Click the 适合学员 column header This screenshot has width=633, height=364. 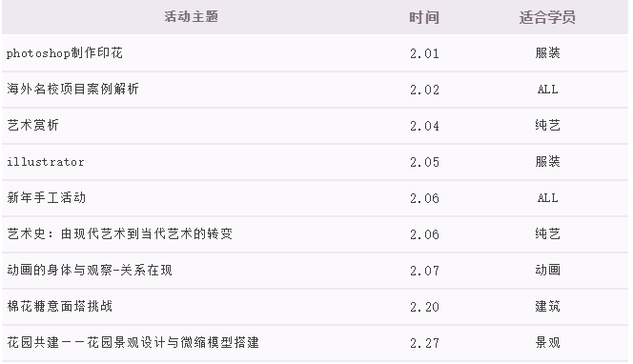coord(547,17)
